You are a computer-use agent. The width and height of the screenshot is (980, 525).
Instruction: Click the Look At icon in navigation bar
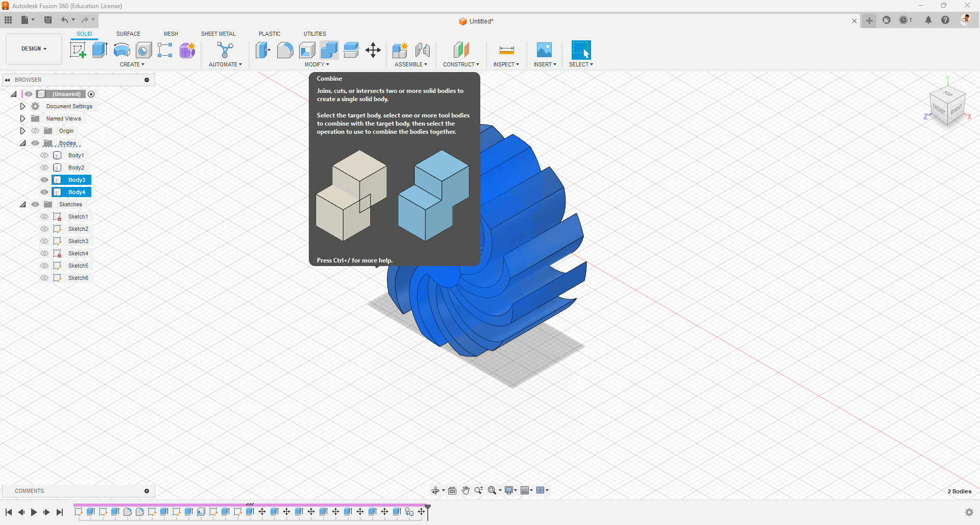[452, 490]
